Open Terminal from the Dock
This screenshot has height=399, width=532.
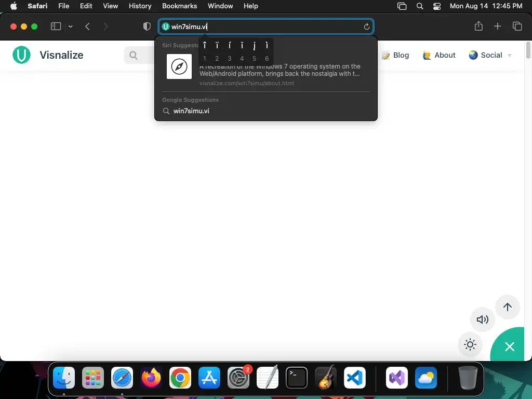tap(297, 378)
